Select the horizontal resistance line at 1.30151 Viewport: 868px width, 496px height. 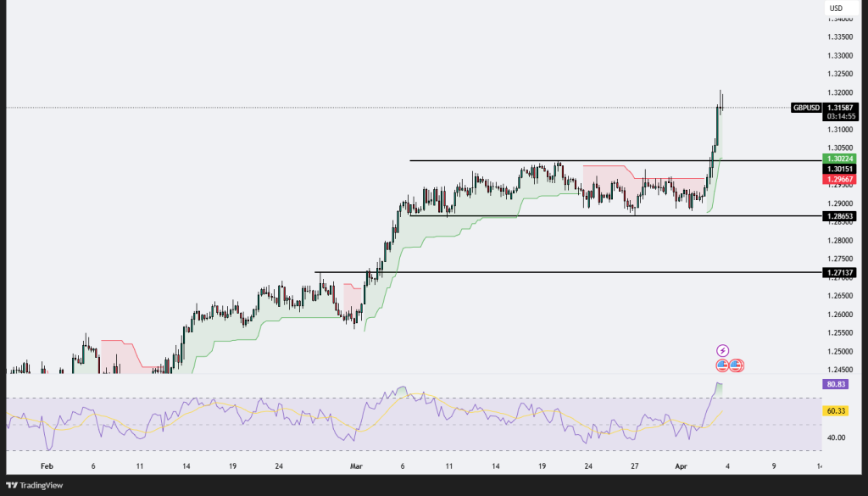tap(616, 160)
